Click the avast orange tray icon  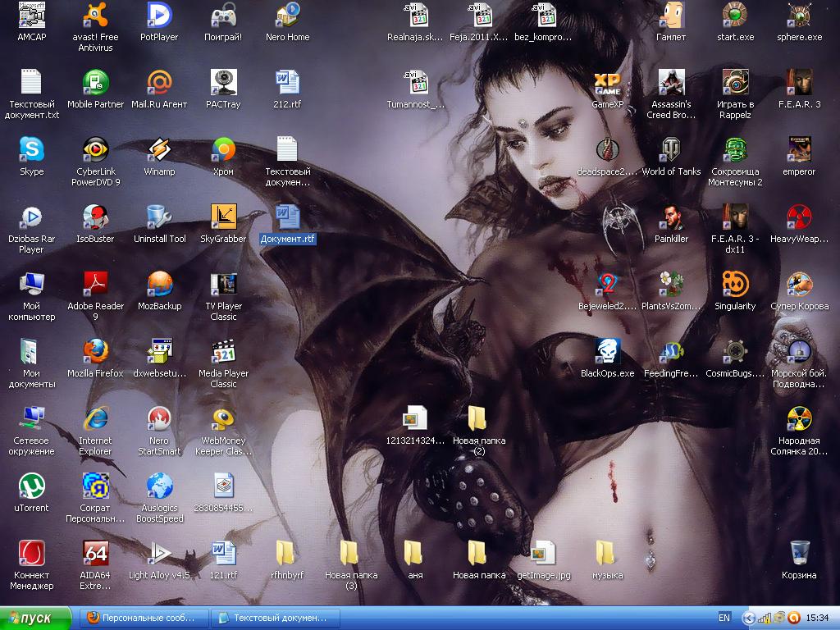point(793,619)
